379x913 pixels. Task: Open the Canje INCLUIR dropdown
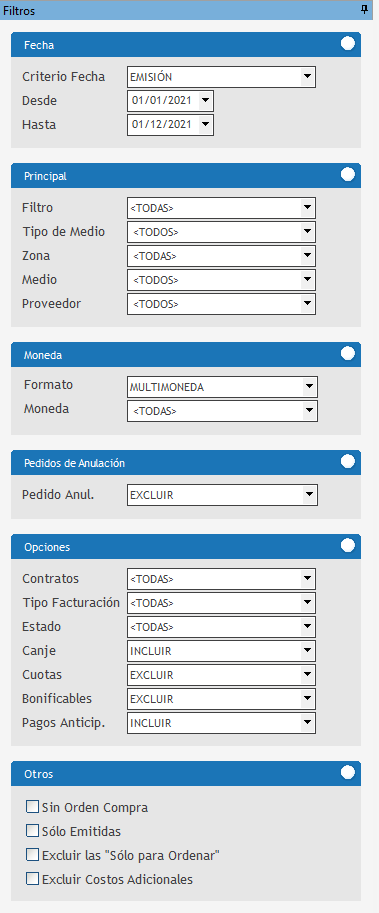click(307, 651)
